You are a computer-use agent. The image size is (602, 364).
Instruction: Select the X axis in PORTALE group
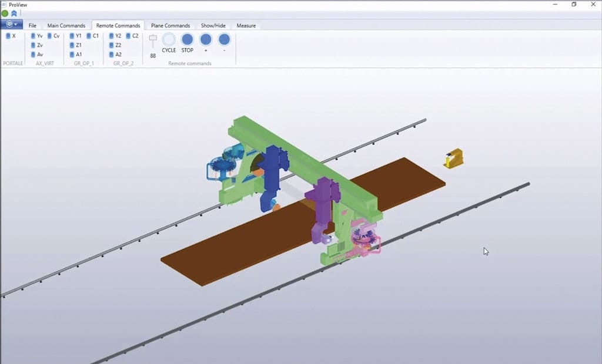pos(11,36)
